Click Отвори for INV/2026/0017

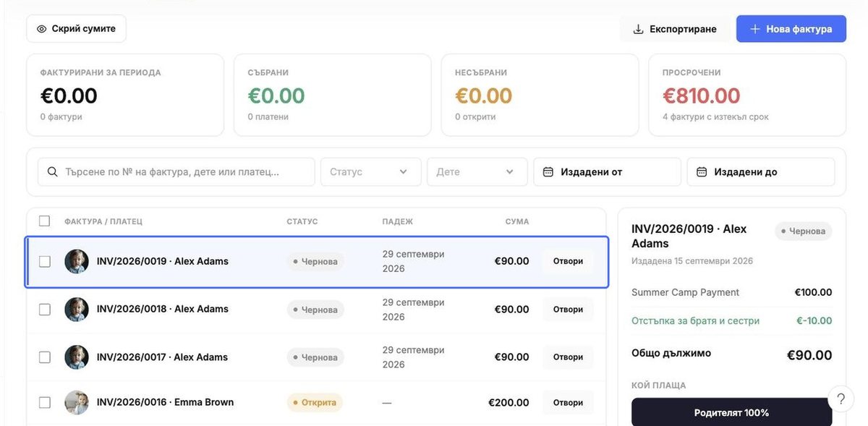(x=568, y=357)
